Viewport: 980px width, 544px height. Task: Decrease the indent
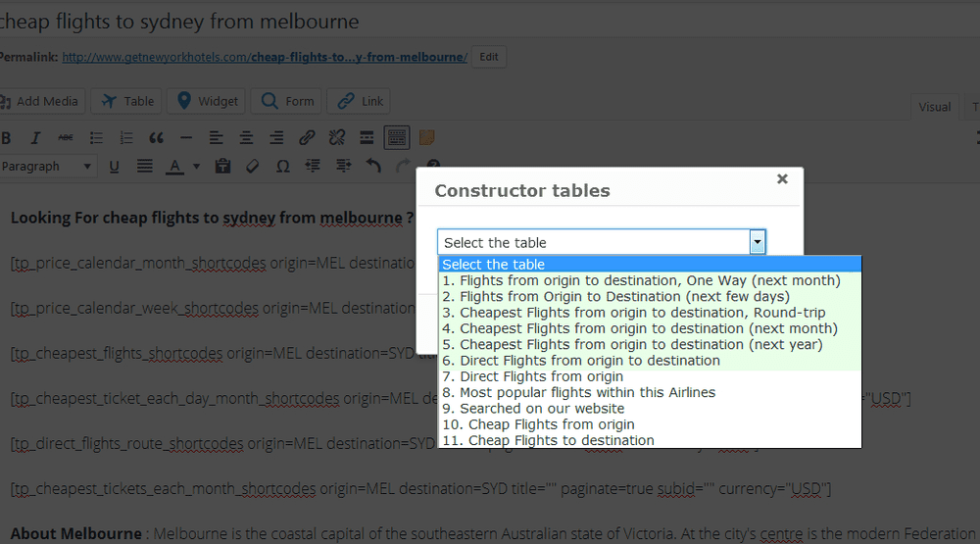[x=313, y=167]
